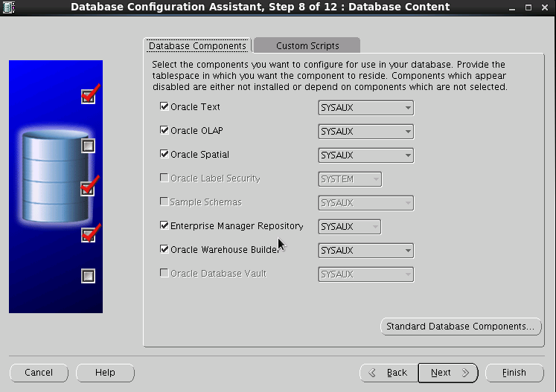Uncheck the Oracle OLAP checkbox
This screenshot has height=392, width=556.
coord(164,130)
